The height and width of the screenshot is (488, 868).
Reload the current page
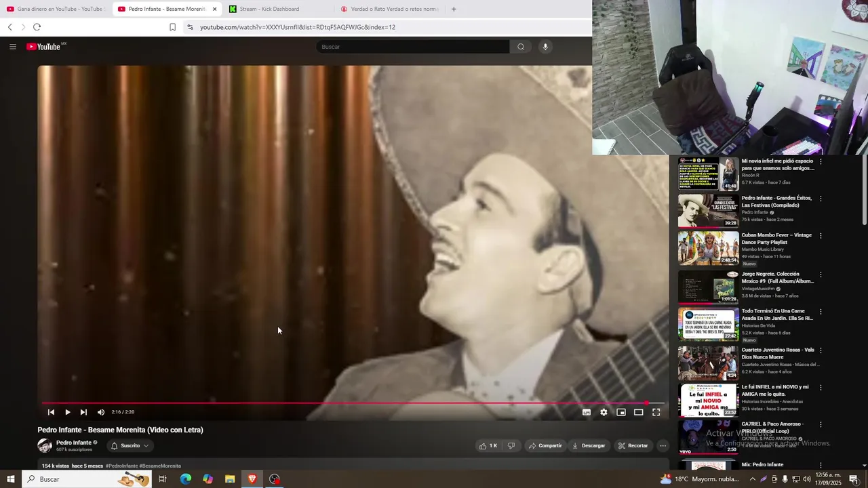click(x=37, y=27)
